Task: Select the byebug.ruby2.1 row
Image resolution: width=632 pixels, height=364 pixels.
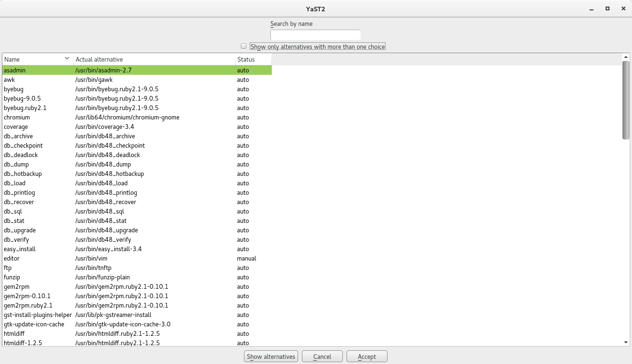Action: pyautogui.click(x=137, y=108)
